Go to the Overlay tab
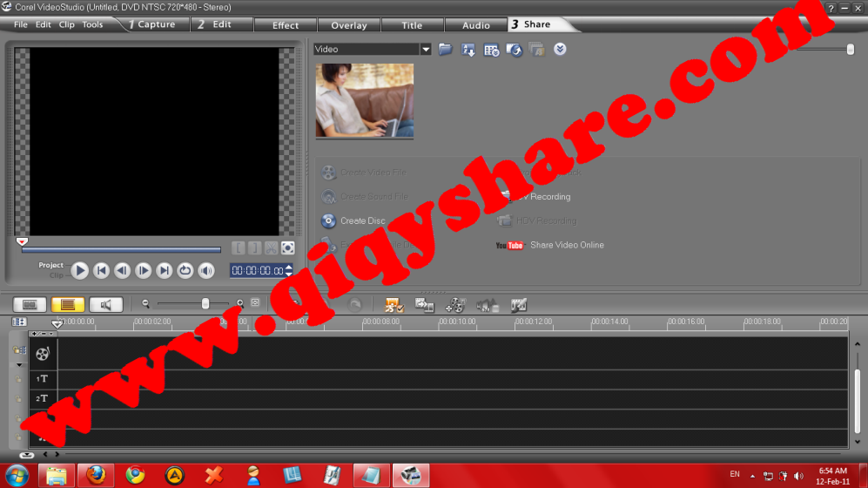The height and width of the screenshot is (488, 868). [x=349, y=25]
